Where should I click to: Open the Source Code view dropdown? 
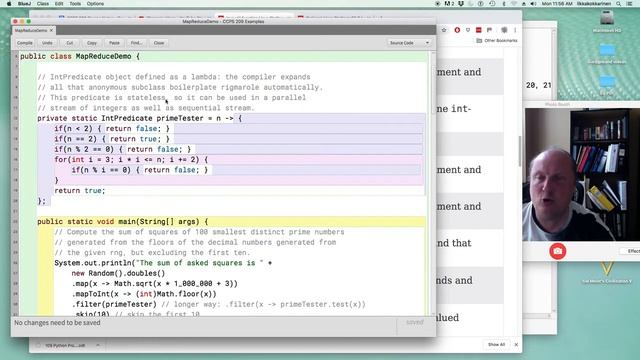pyautogui.click(x=409, y=43)
